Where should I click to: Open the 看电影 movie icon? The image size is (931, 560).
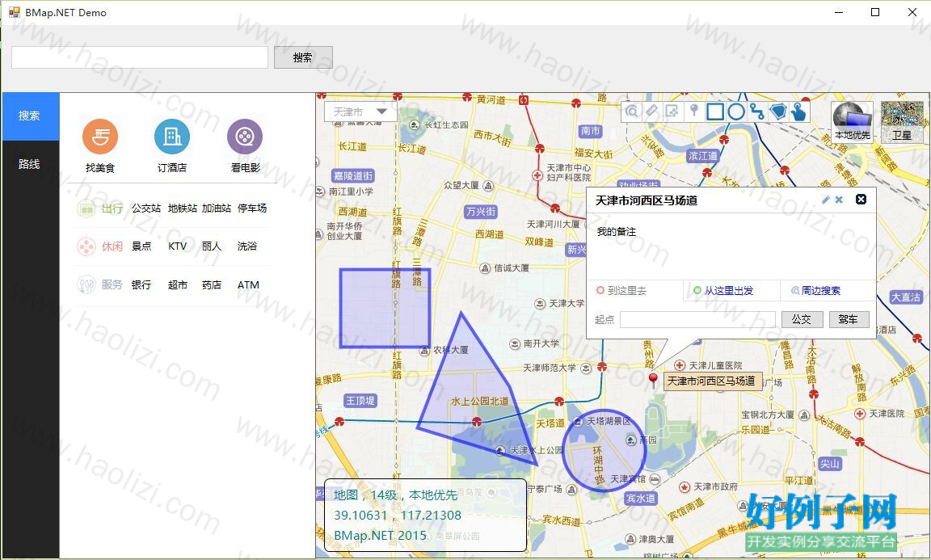coord(245,136)
